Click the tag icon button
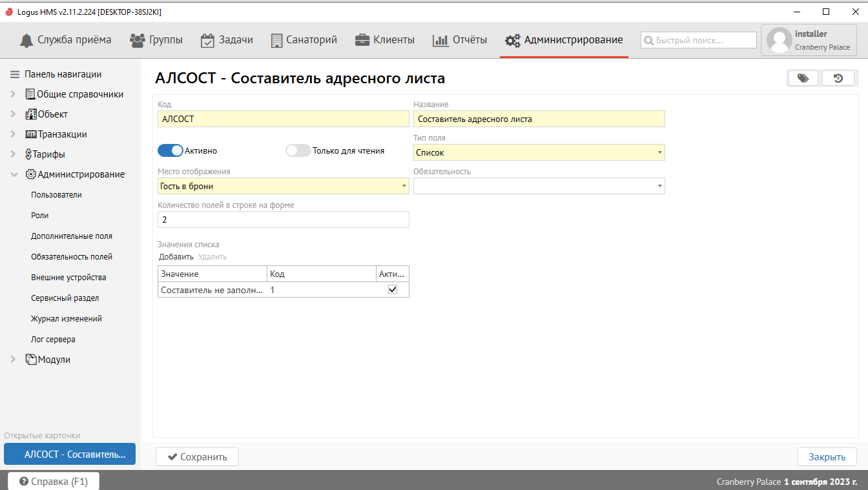This screenshot has width=868, height=490. [x=803, y=78]
